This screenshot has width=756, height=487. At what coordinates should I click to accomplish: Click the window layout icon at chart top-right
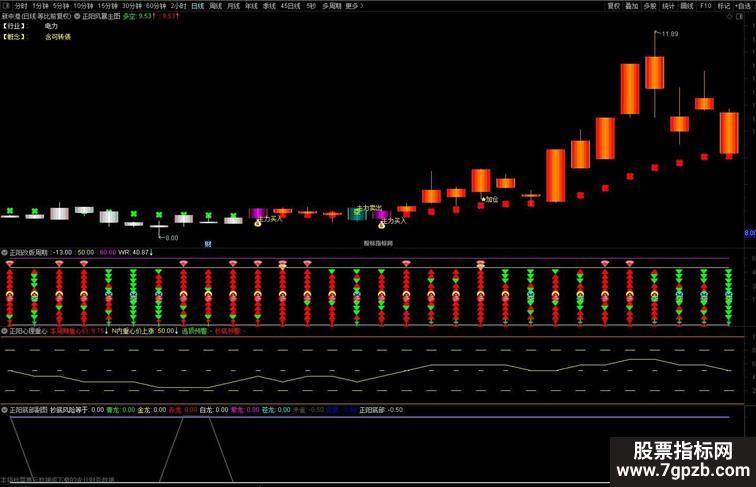740,16
